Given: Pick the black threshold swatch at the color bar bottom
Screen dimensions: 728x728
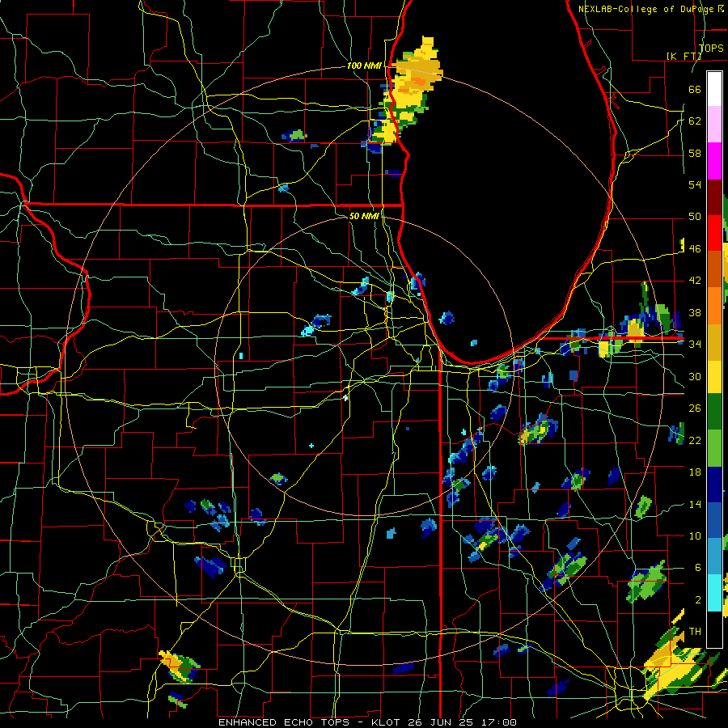Looking at the screenshot, I should click(714, 629).
